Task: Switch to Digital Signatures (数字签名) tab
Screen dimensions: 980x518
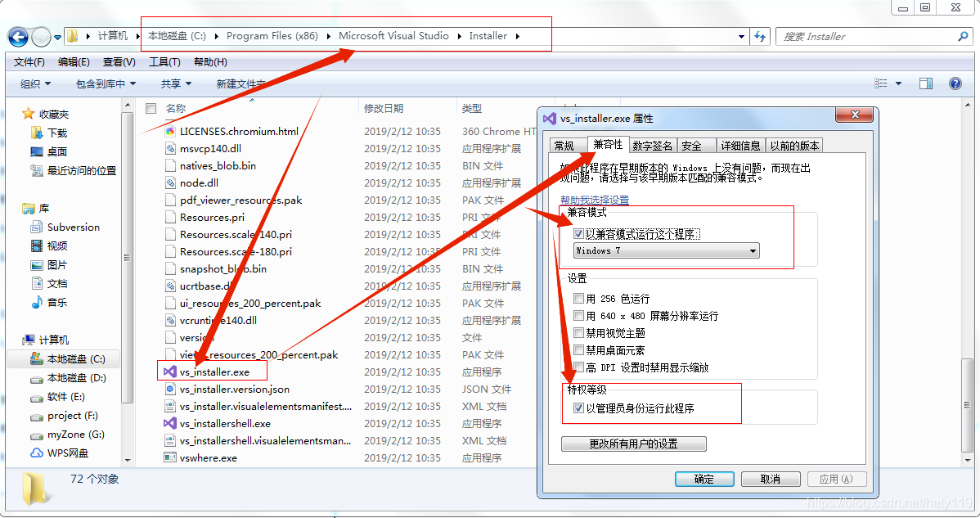Action: [x=653, y=146]
